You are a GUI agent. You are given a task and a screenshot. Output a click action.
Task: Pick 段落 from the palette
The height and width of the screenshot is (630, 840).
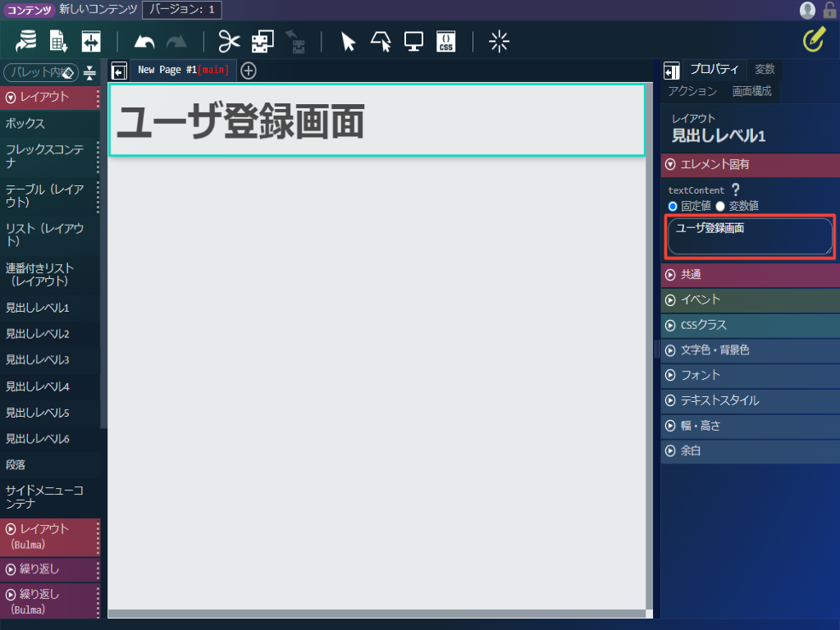tap(50, 465)
